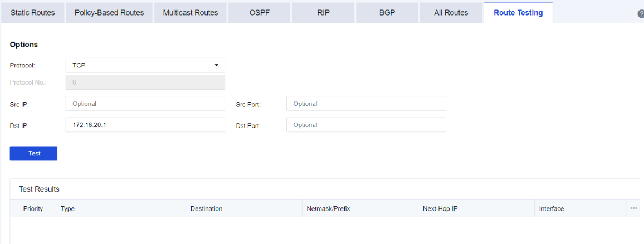Go to the OSPF tab
Viewport: 644px width, 244px height.
[x=260, y=13]
